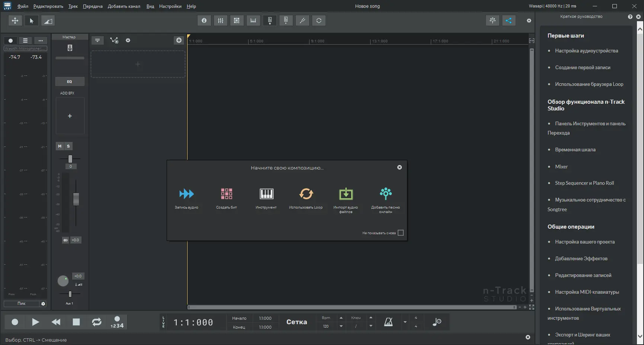The height and width of the screenshot is (345, 644).
Task: Start playback with the Play button
Action: click(x=35, y=322)
